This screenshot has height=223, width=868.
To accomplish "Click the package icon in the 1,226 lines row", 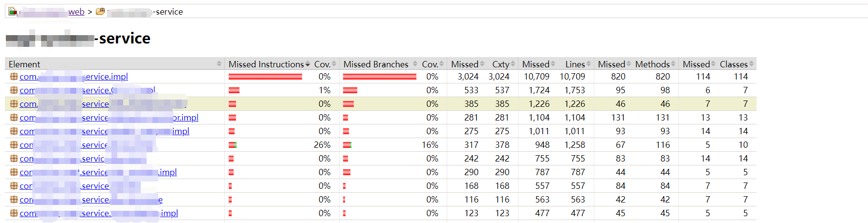I will point(14,104).
